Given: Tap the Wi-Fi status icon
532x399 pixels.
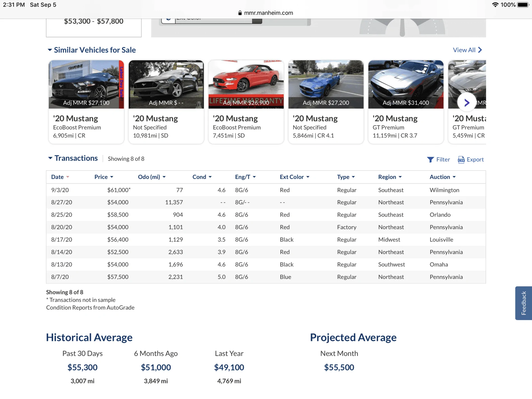Looking at the screenshot, I should click(x=495, y=5).
